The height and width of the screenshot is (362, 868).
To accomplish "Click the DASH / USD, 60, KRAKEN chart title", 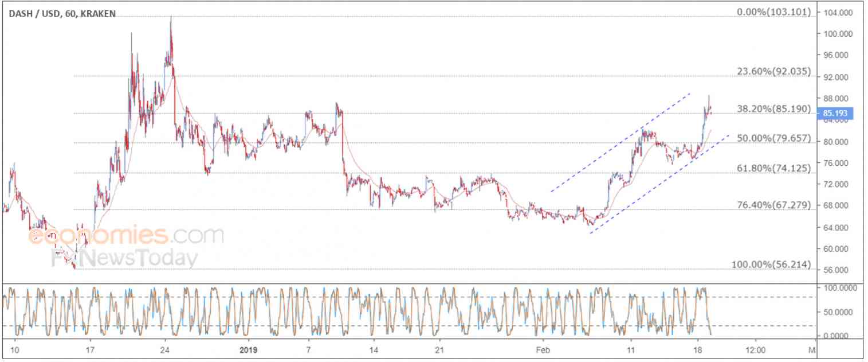I will tap(62, 13).
